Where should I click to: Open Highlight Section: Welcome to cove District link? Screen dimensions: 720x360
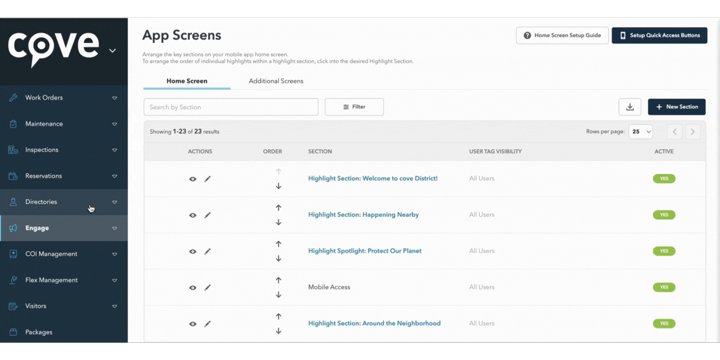click(373, 178)
